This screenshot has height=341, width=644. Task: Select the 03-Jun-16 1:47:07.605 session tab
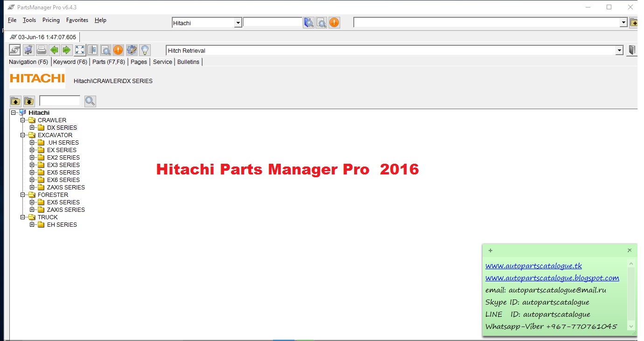(x=43, y=37)
